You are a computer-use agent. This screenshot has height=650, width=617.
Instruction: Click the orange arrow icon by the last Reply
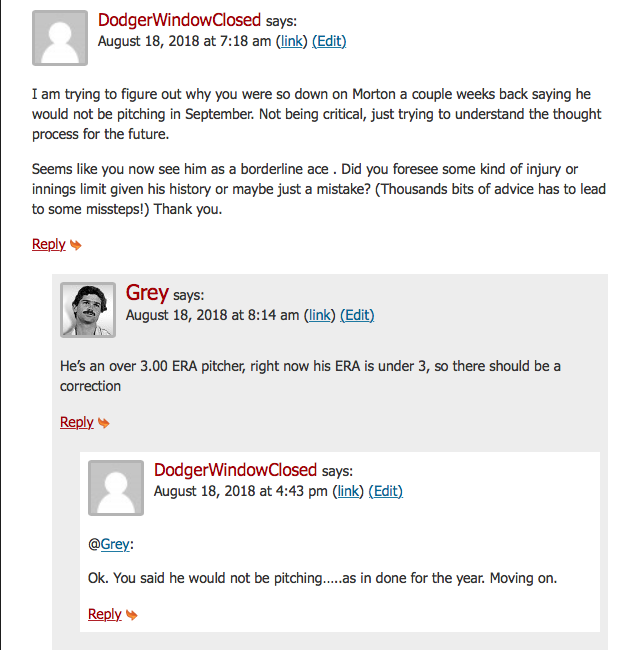point(131,615)
